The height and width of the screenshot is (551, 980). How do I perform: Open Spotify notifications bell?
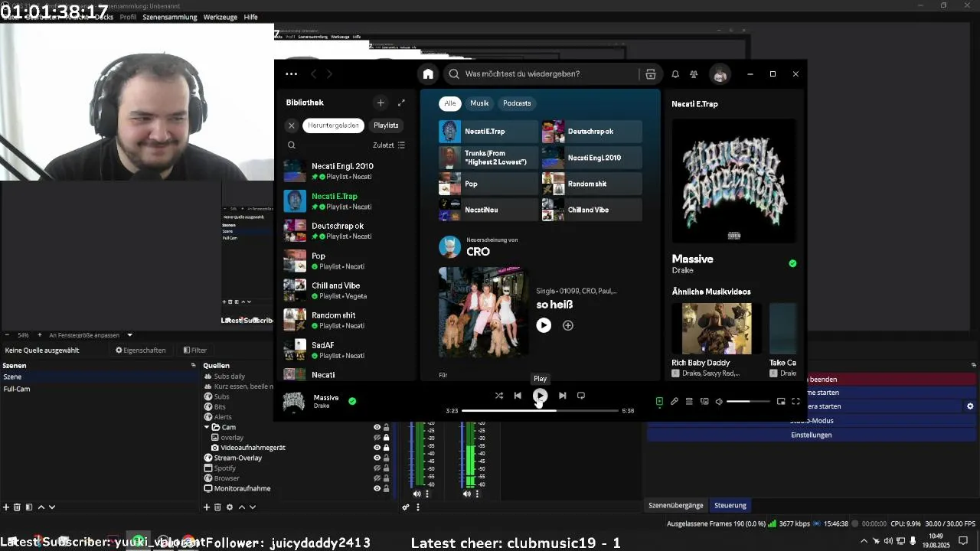pyautogui.click(x=675, y=74)
